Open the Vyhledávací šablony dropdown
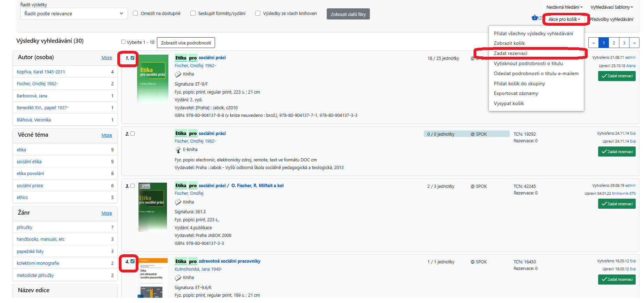 (x=611, y=7)
